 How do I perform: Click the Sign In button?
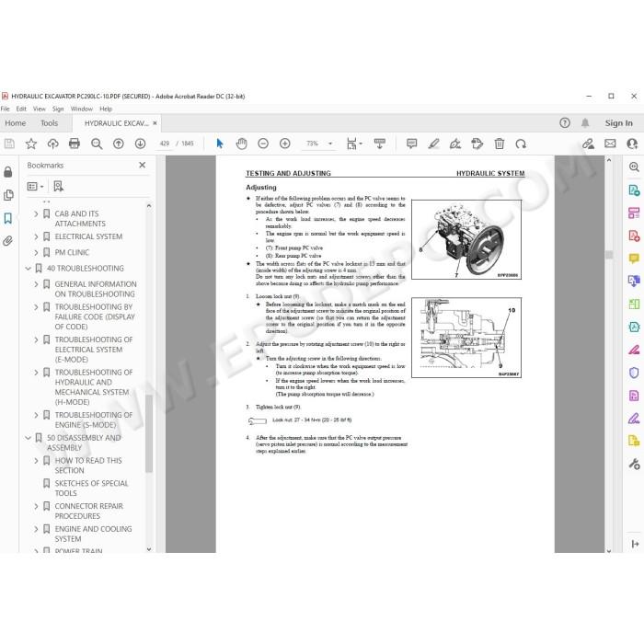pos(618,123)
